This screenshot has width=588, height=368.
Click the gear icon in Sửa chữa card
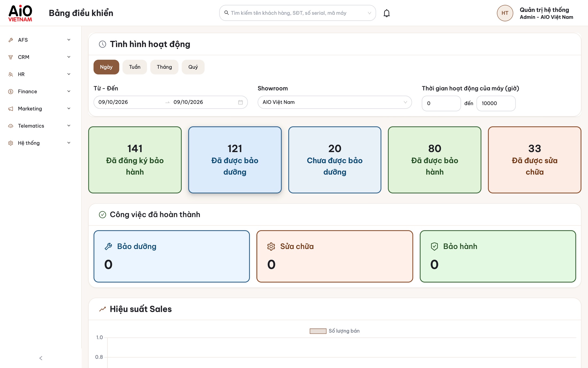[271, 246]
